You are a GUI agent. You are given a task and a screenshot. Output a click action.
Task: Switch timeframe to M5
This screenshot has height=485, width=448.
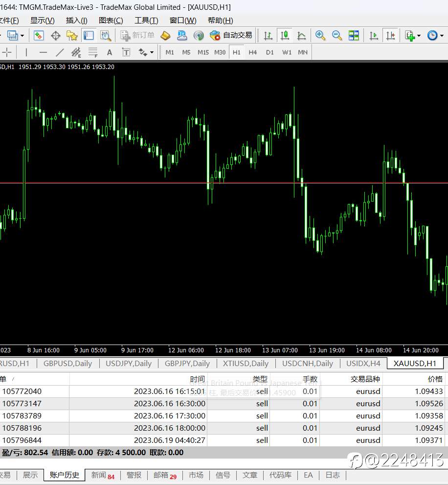pos(186,52)
